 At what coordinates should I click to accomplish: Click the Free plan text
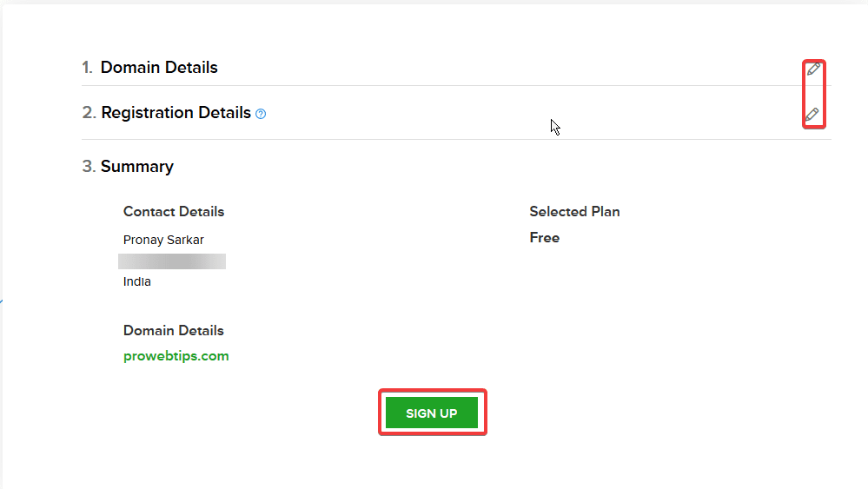tap(544, 238)
